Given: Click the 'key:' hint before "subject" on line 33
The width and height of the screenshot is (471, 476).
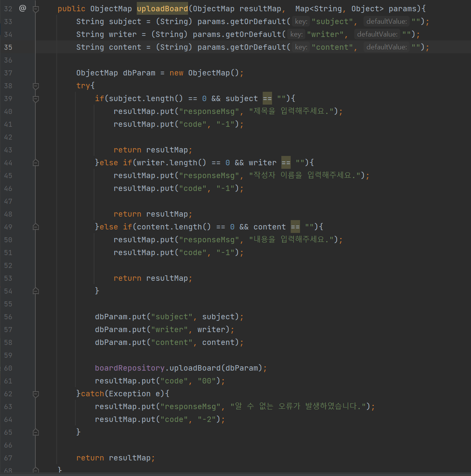Looking at the screenshot, I should [x=301, y=21].
